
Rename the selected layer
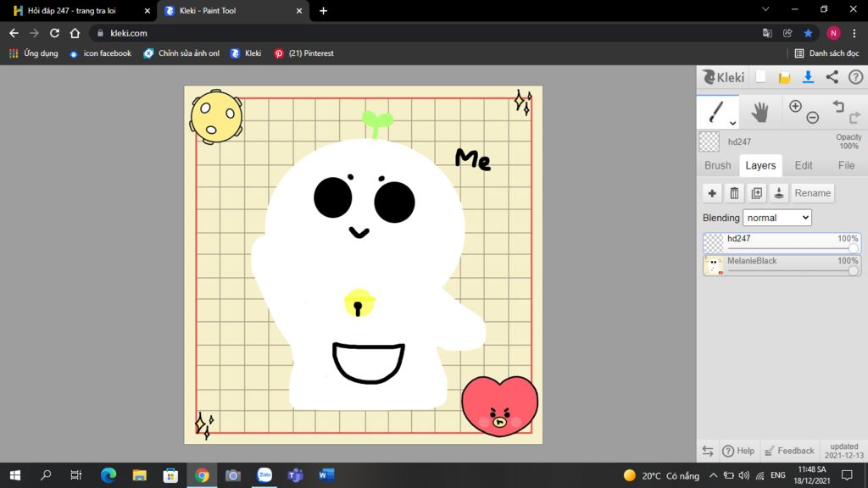[x=813, y=193]
